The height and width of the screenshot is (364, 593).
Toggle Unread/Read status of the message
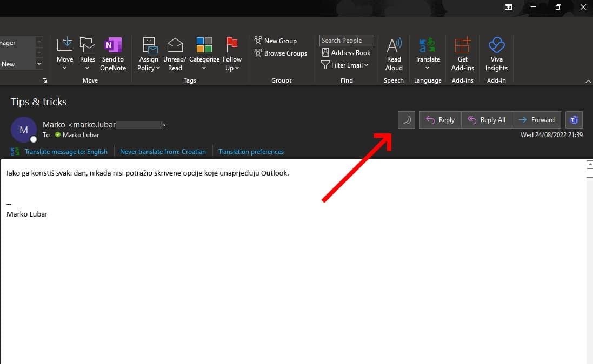coord(174,52)
